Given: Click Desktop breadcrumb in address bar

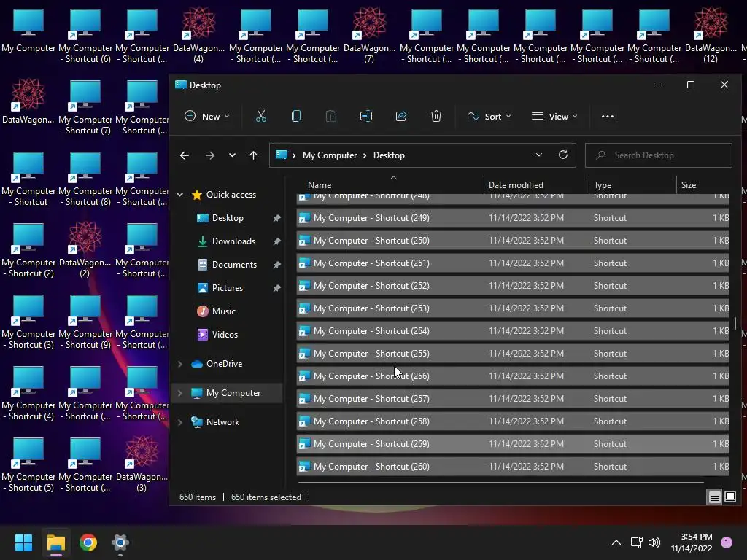Looking at the screenshot, I should point(389,155).
